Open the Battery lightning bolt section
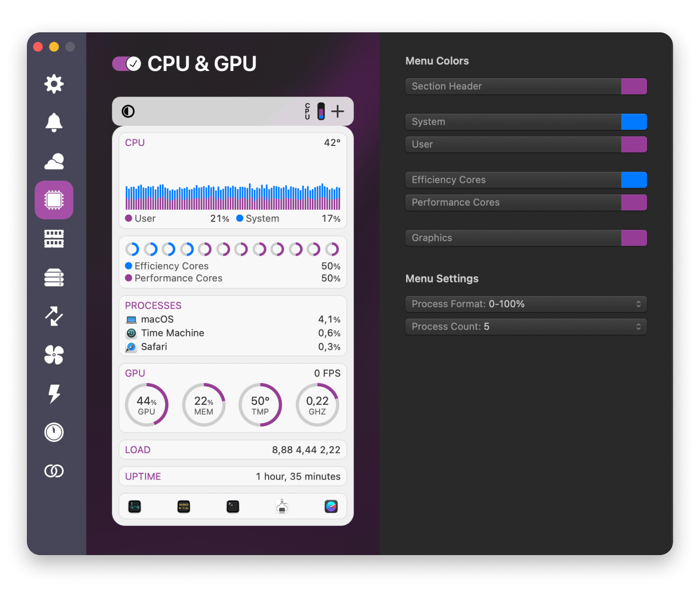The width and height of the screenshot is (700, 591). tap(54, 394)
